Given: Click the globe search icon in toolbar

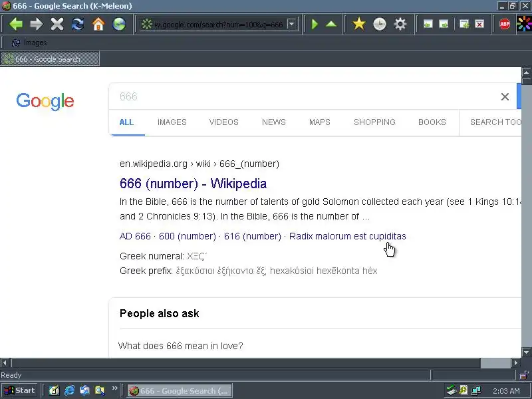Looking at the screenshot, I should 119,24.
